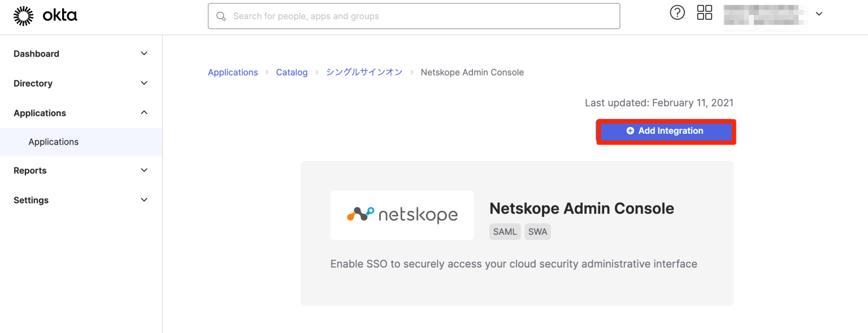Click the Okta logo
This screenshot has height=333, width=868.
45,15
